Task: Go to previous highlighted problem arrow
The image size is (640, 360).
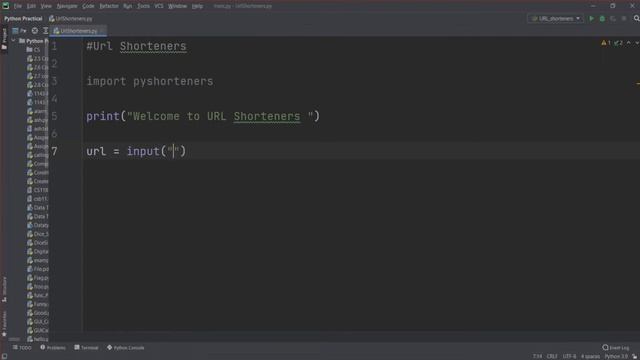Action: [x=629, y=43]
